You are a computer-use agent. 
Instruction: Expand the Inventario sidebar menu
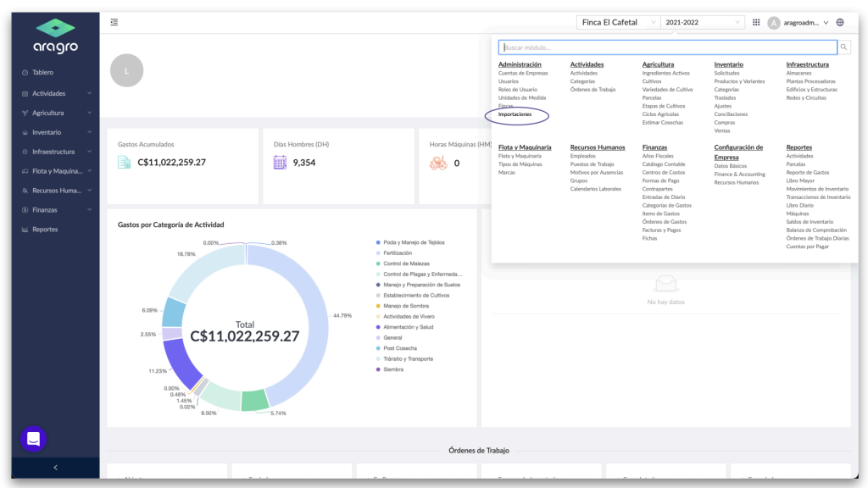[56, 132]
